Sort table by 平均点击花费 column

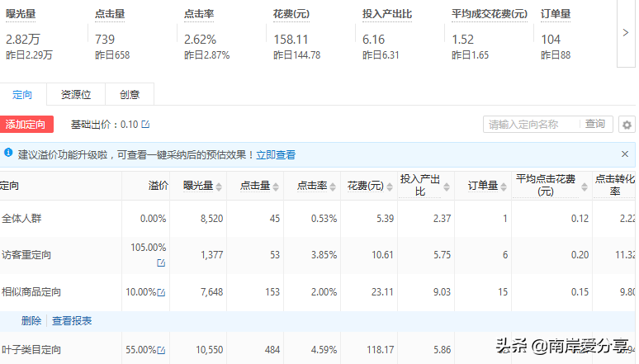click(585, 187)
